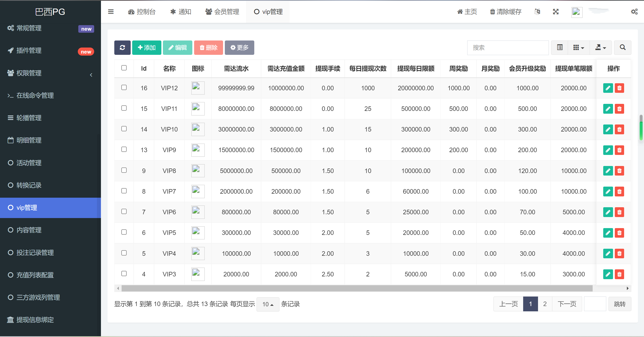Toggle the table card view icon

pyautogui.click(x=560, y=48)
